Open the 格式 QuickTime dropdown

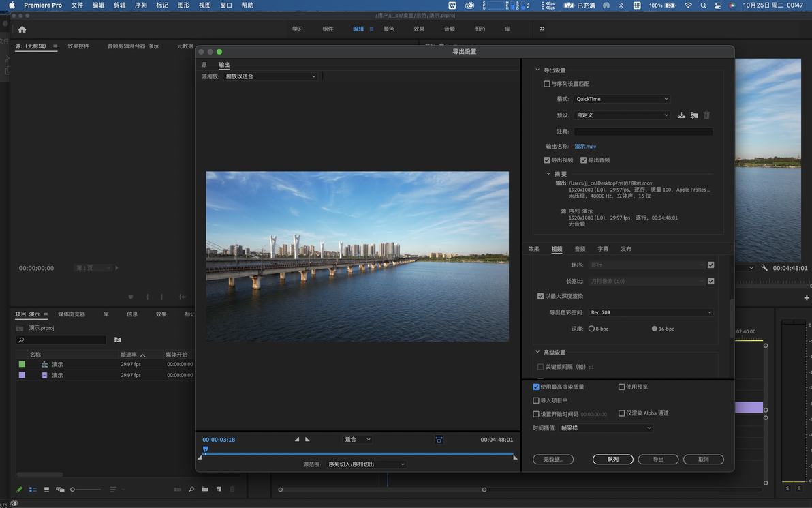coord(621,99)
